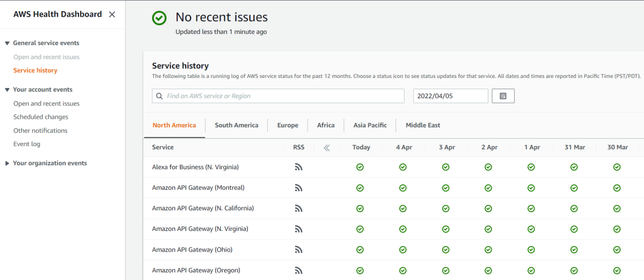Open General service Open and recent issues
This screenshot has width=644, height=280.
46,57
